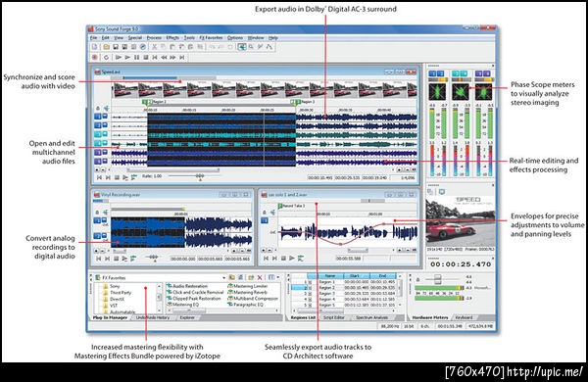Select the Audio Restoration plug-in
Screen dimensions: 588x382
pos(187,286)
